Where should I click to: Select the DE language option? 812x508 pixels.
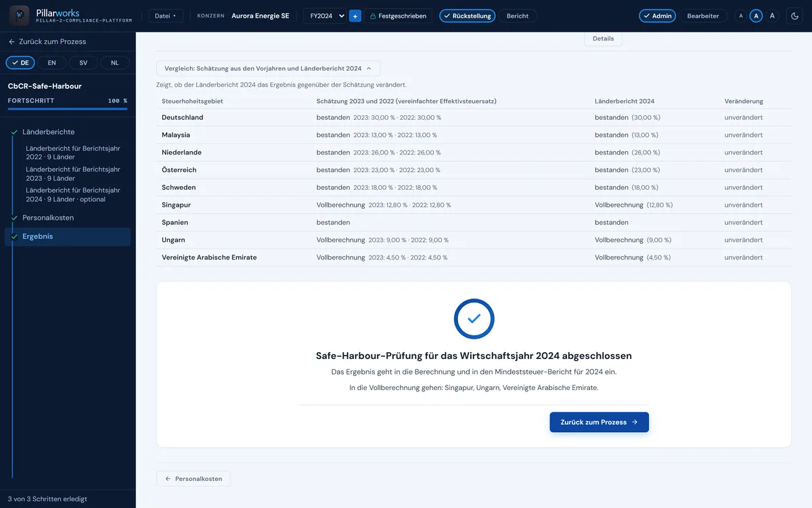pyautogui.click(x=20, y=62)
